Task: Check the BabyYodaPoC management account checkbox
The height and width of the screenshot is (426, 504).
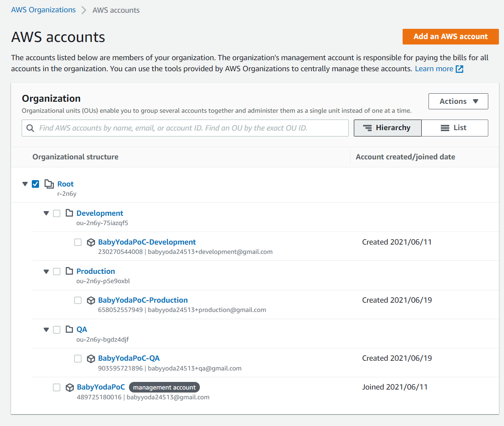Action: 56,387
